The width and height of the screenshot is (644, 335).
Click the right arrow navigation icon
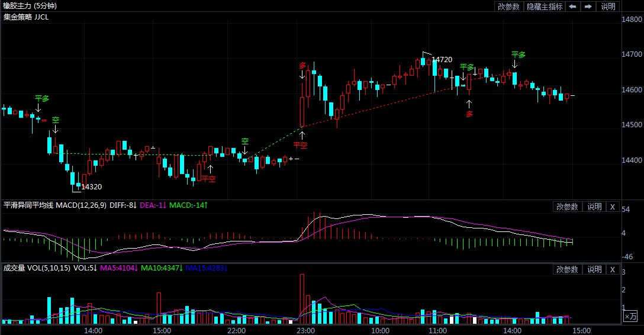click(588, 7)
